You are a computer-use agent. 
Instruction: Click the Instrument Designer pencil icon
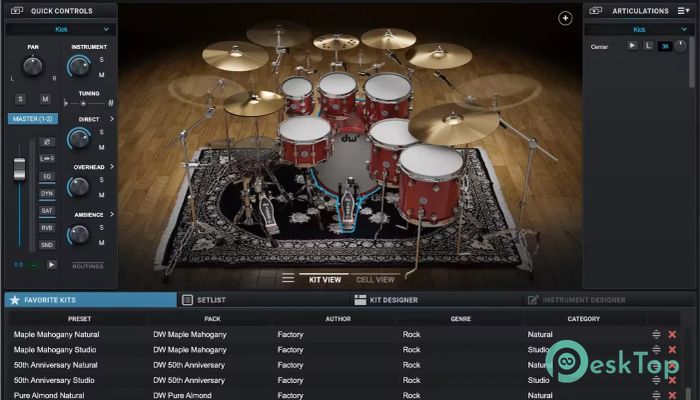click(x=533, y=300)
